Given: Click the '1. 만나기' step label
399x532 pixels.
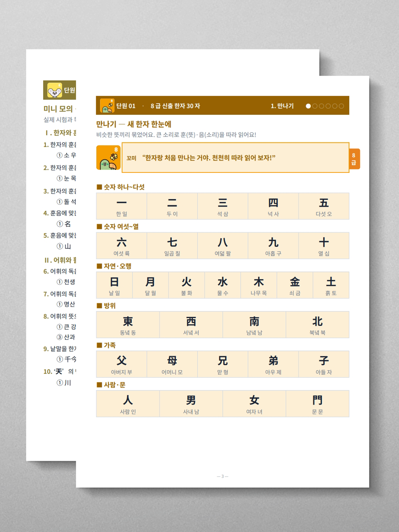Looking at the screenshot, I should point(282,106).
